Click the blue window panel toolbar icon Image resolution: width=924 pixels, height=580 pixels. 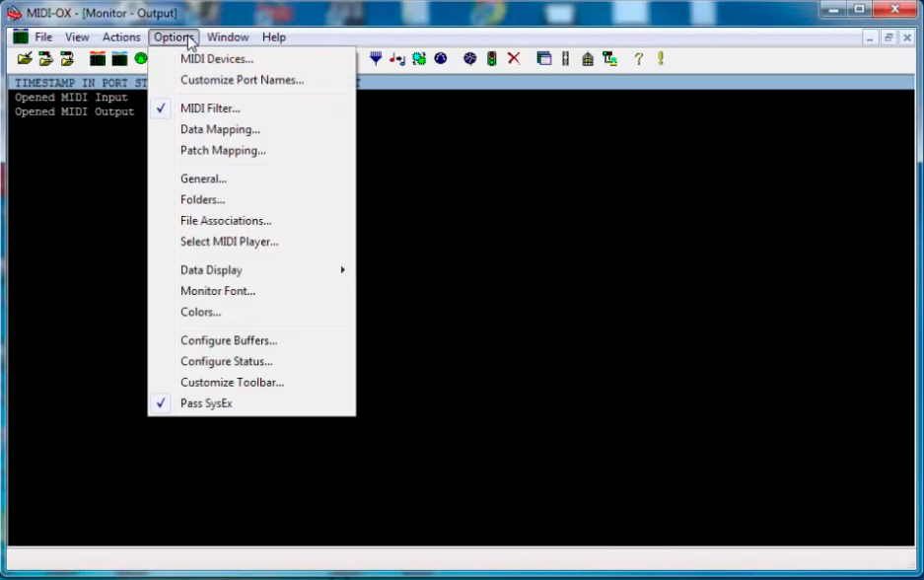544,58
